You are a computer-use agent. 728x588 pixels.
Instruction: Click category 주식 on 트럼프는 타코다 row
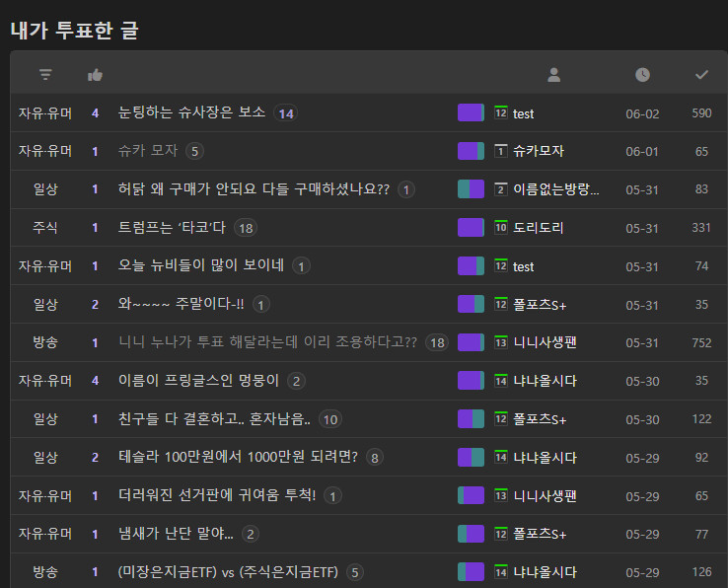click(x=45, y=228)
